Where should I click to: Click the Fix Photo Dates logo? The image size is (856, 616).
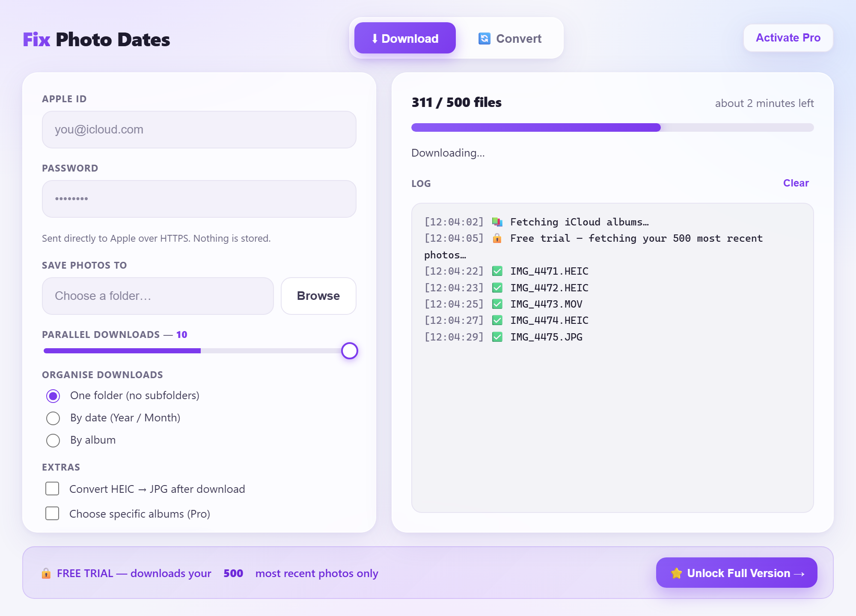tap(96, 39)
